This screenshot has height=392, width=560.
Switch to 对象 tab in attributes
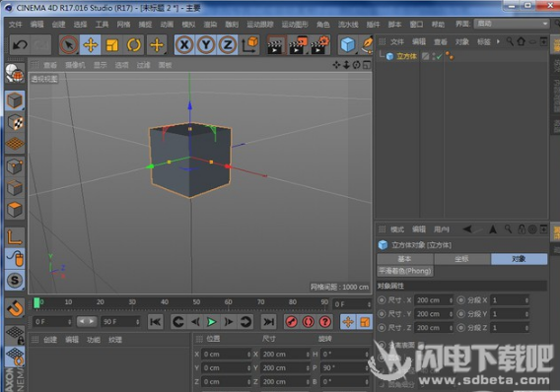519,259
